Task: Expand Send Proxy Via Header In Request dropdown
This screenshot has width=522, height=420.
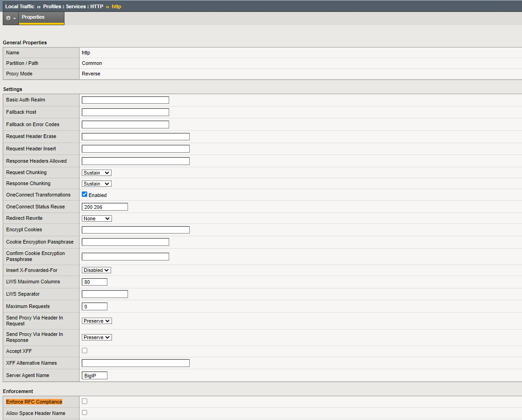Action: coord(97,321)
